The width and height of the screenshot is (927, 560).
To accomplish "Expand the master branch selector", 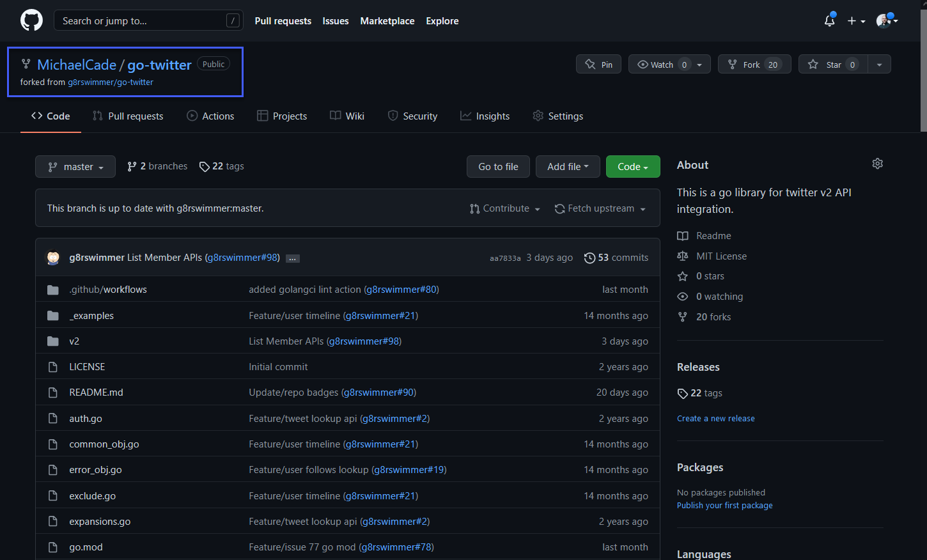I will [75, 166].
